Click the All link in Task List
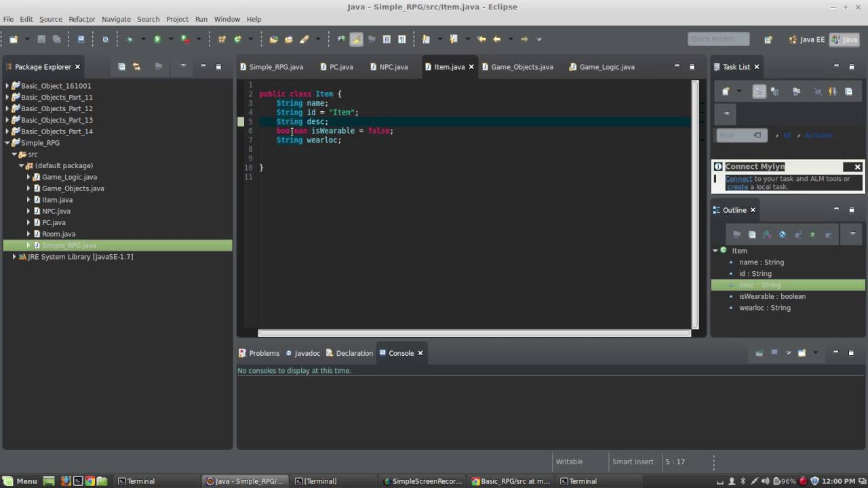The height and width of the screenshot is (488, 868). (787, 136)
